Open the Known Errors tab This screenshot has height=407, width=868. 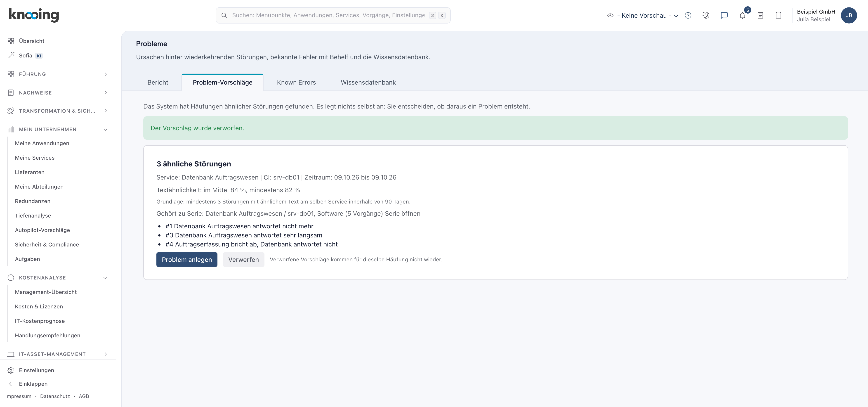296,83
